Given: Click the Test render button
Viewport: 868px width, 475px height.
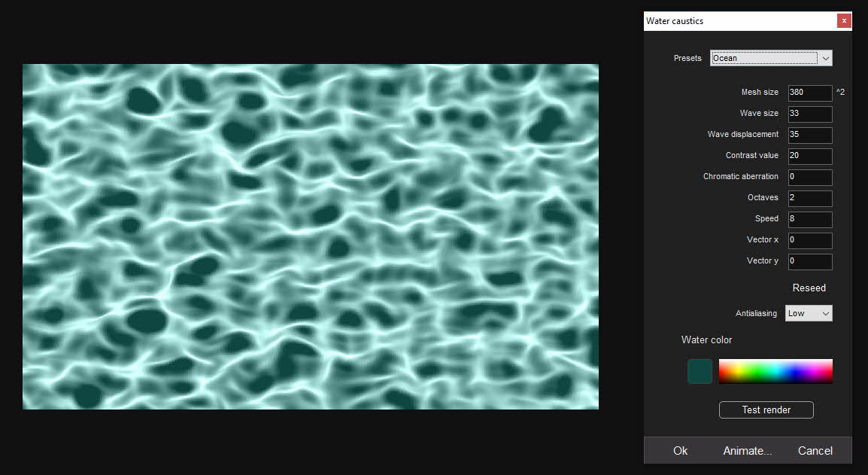Looking at the screenshot, I should click(766, 410).
